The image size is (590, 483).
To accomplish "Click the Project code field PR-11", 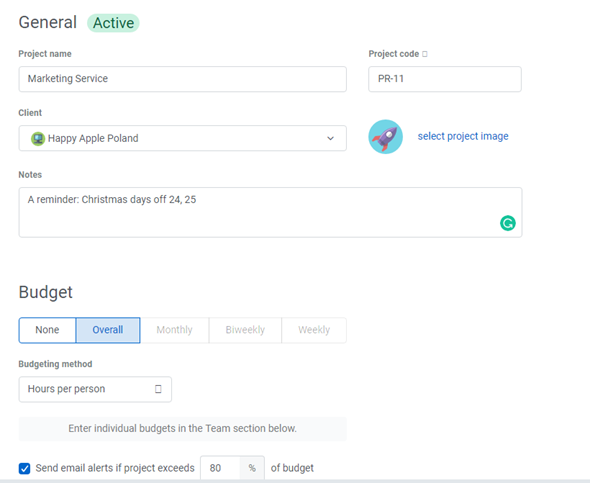I will (x=445, y=79).
